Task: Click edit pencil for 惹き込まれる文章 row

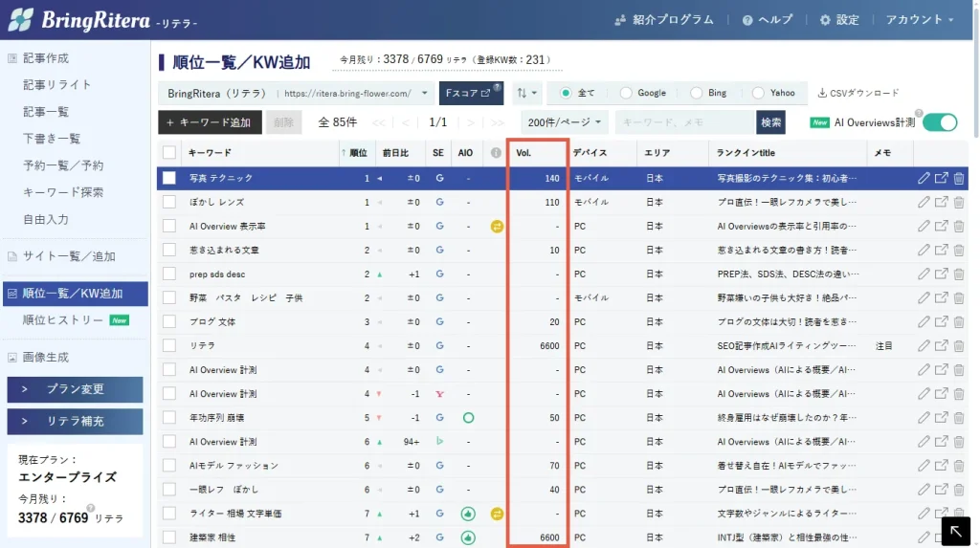Action: (924, 250)
